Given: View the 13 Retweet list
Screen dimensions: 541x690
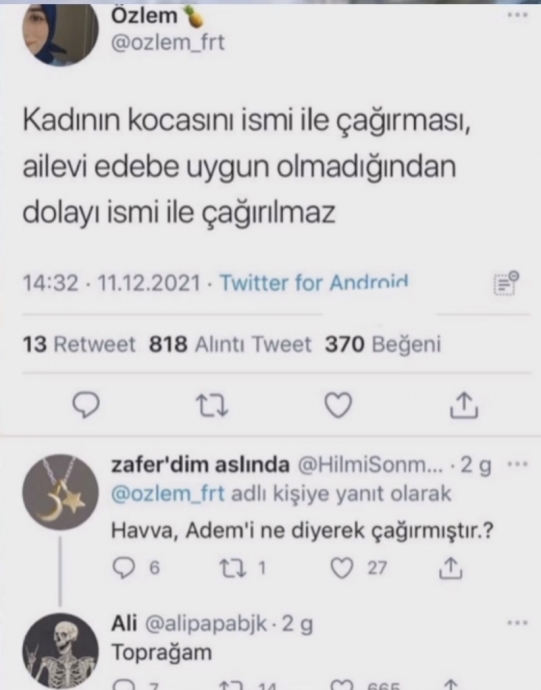Looking at the screenshot, I should (x=79, y=344).
